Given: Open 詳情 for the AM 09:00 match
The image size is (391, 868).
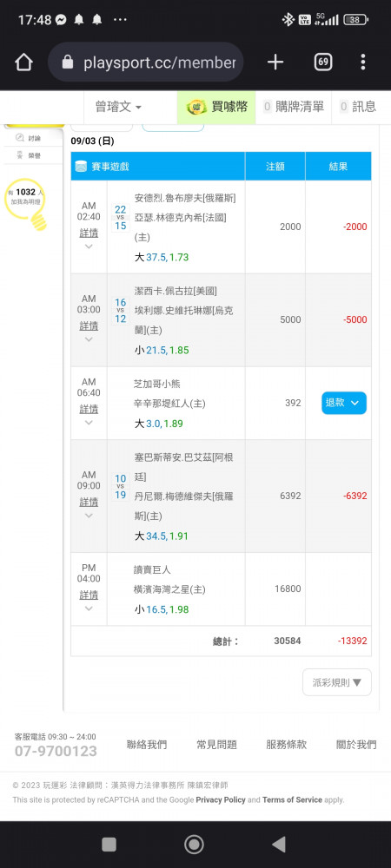Looking at the screenshot, I should pyautogui.click(x=89, y=502).
